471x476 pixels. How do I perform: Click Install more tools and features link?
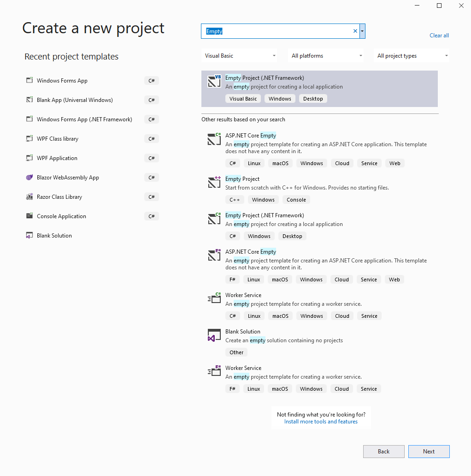point(321,422)
